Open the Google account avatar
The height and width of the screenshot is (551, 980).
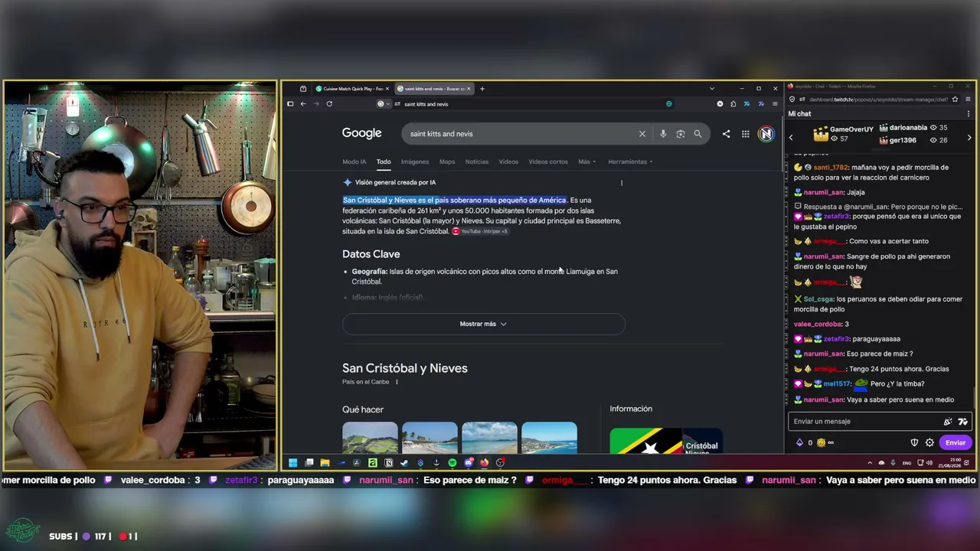tap(766, 134)
